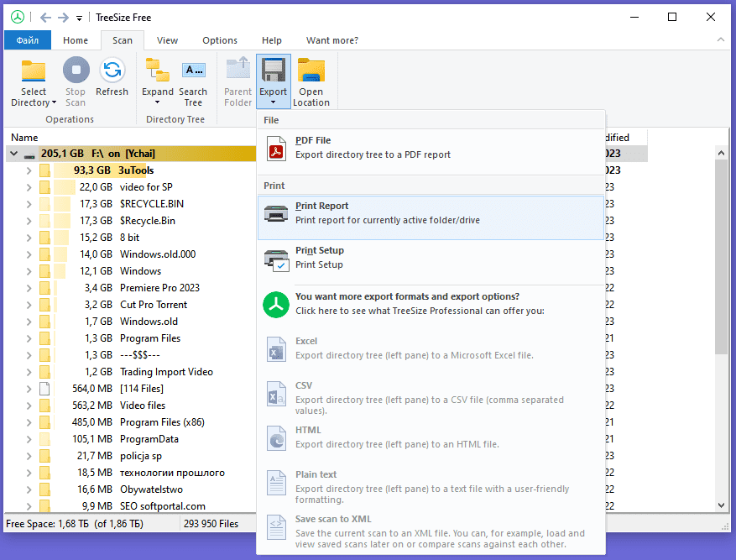Click the folder icon of 3uTools
736x560 pixels.
[44, 170]
